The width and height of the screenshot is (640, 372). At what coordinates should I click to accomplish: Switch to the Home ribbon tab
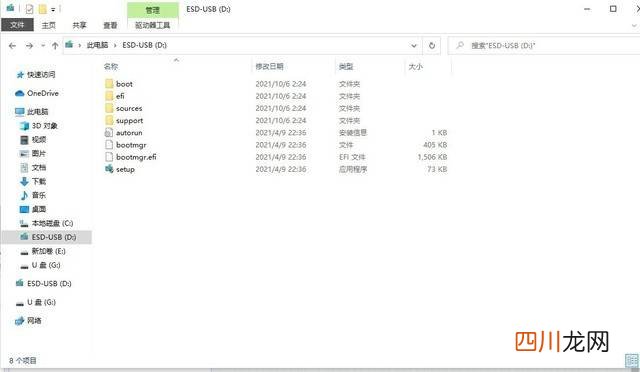tap(49, 25)
